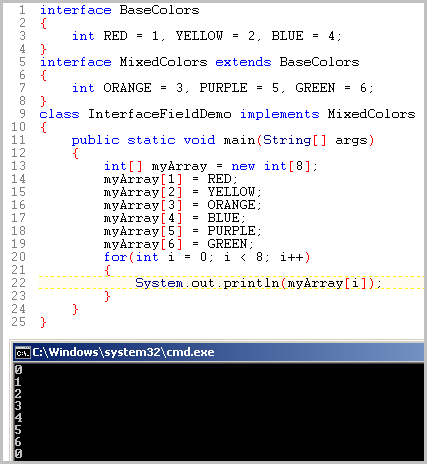Viewport: 427px width, 464px height.
Task: Click the InterfaceFieldDemo class name
Action: click(x=159, y=114)
